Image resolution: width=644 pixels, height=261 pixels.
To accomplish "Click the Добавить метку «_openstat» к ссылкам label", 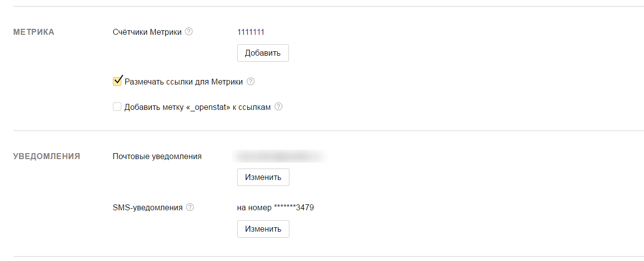I will point(197,107).
